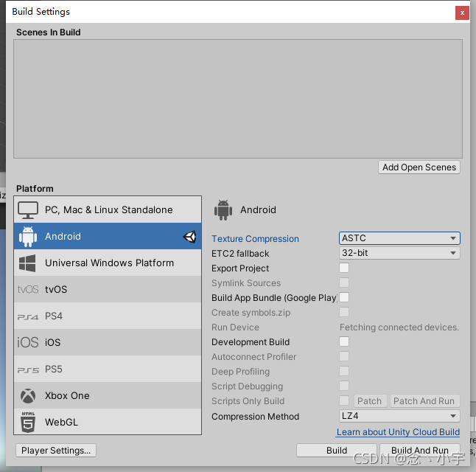Toggle the Symlink Sources checkbox

point(344,282)
